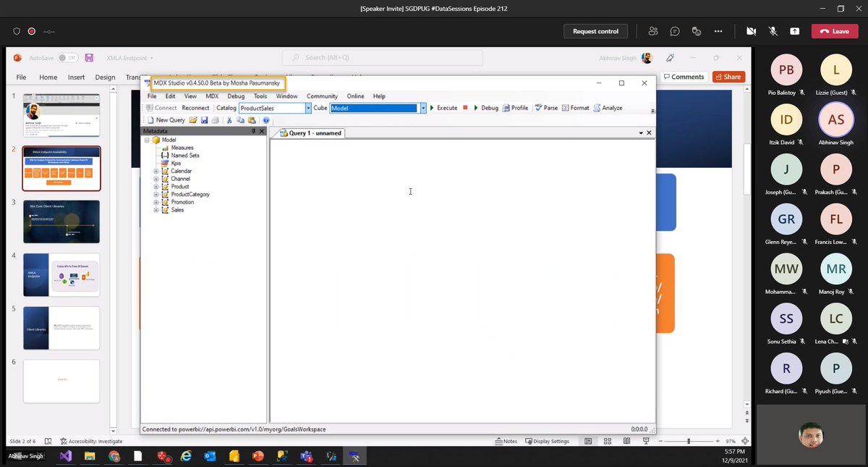Select Named Sets in the Metadata tree
The image size is (868, 467).
(x=184, y=156)
